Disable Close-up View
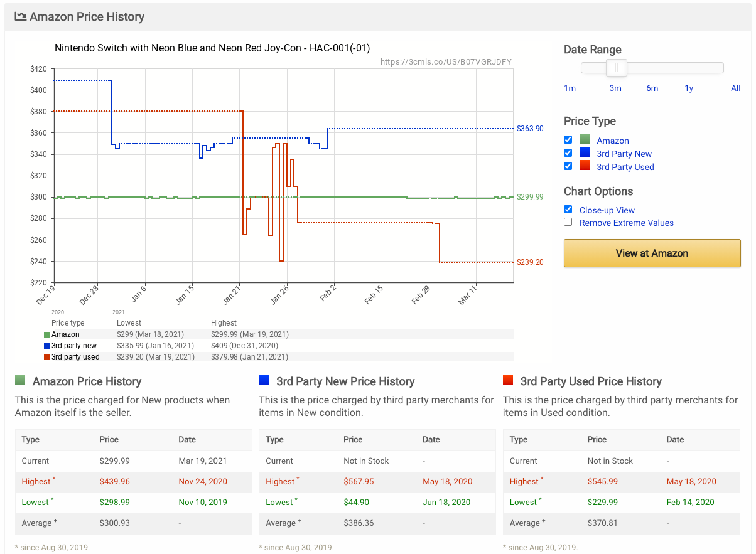The image size is (756, 554). 568,209
